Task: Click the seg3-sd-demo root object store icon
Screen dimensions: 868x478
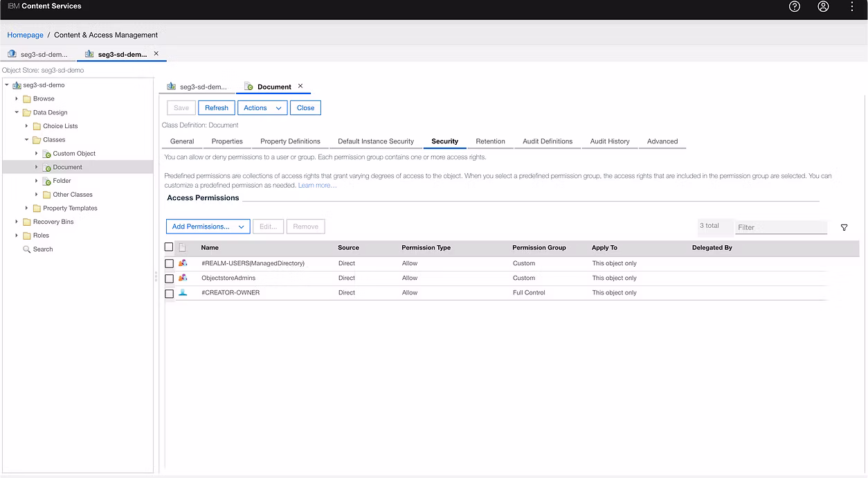Action: pyautogui.click(x=17, y=85)
